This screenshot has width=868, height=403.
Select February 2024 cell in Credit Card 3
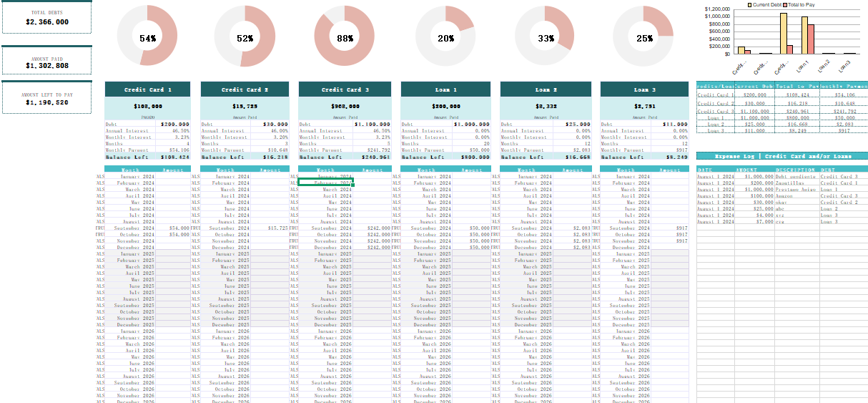tap(325, 183)
